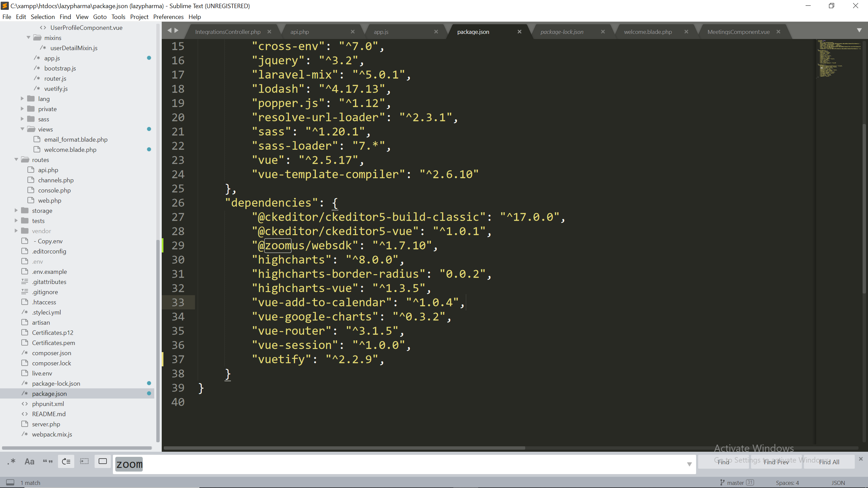Switch to the api.php tab
This screenshot has height=488, width=868.
pos(299,32)
